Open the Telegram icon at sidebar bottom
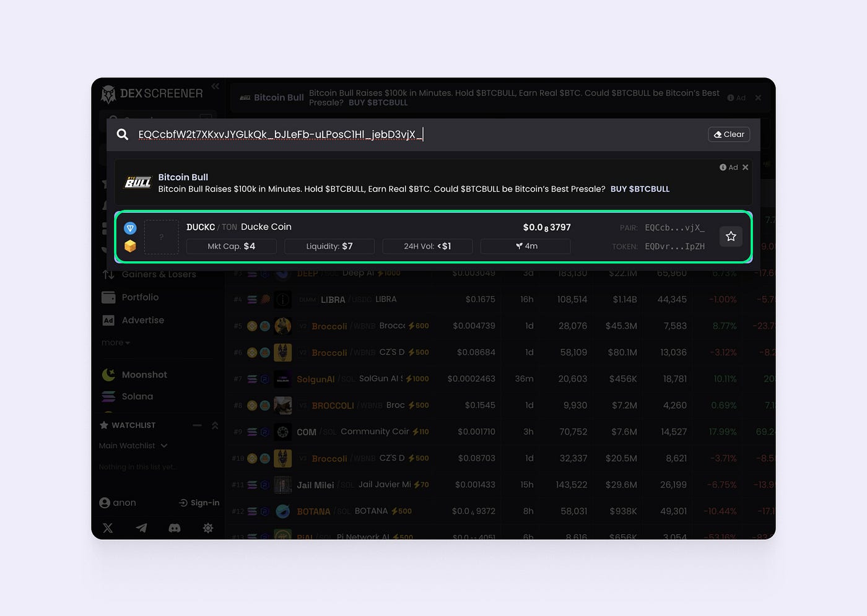867x616 pixels. 141,527
